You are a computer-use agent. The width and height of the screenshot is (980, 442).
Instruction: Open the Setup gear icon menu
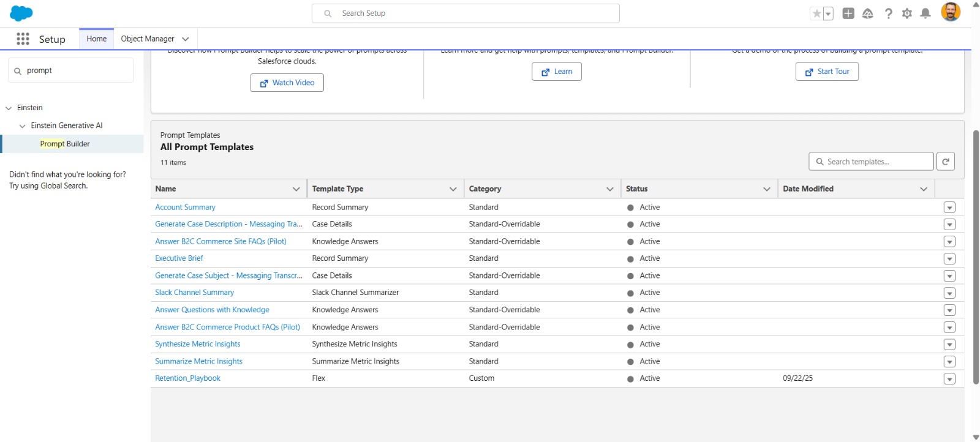(x=907, y=13)
